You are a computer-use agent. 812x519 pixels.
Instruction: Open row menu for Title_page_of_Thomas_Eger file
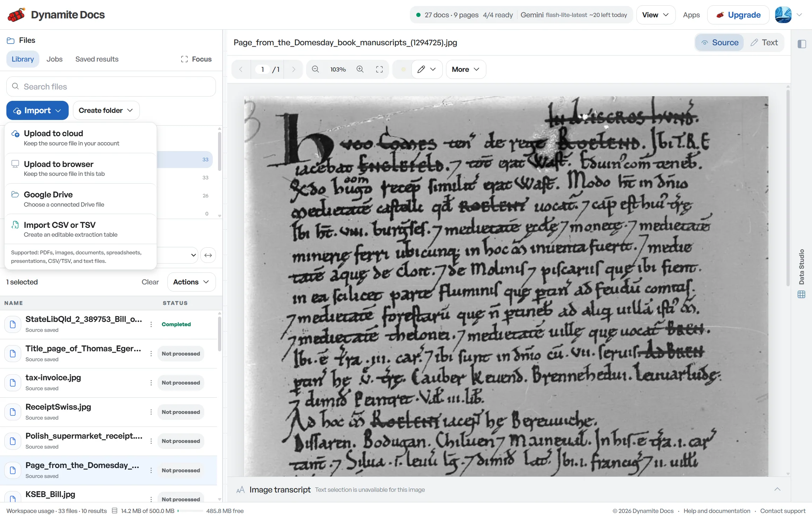tap(151, 354)
